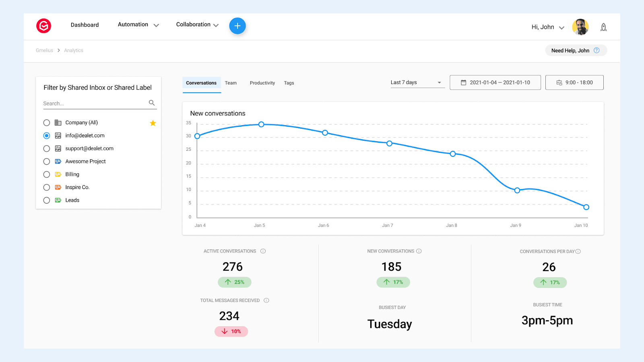644x362 pixels.
Task: Click the clock icon for working hours
Action: (559, 82)
